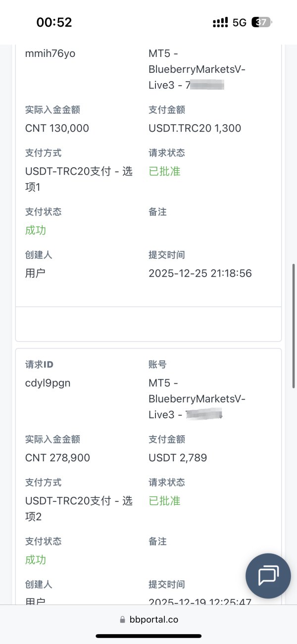Tap the cellular signal bars icon

[x=220, y=22]
